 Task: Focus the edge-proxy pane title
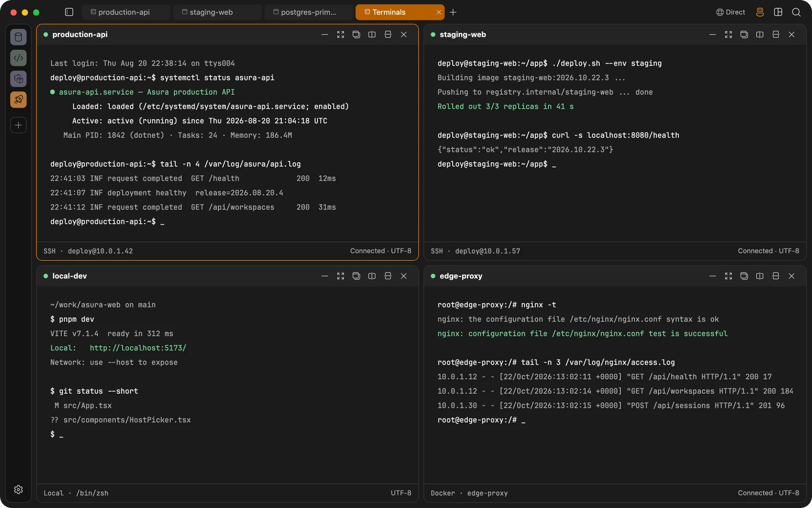point(461,276)
